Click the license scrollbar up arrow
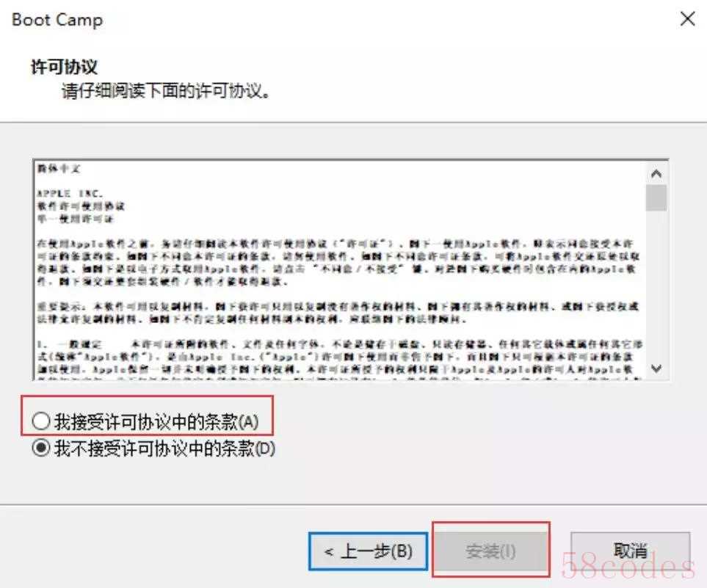 pos(656,173)
